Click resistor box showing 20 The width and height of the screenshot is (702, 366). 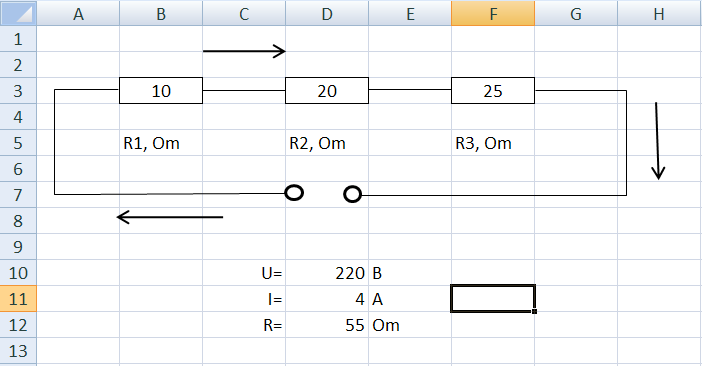tap(327, 90)
